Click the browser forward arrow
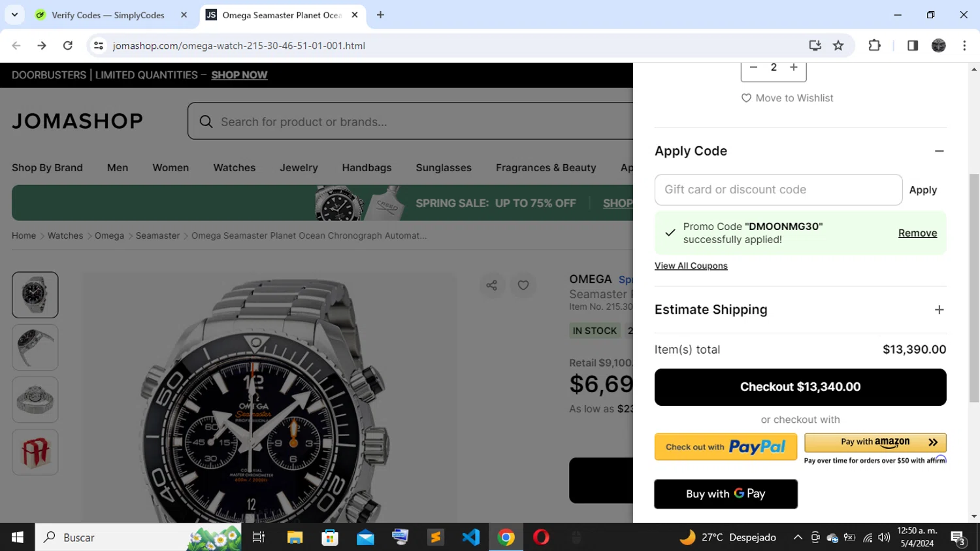This screenshot has width=980, height=551. tap(42, 46)
